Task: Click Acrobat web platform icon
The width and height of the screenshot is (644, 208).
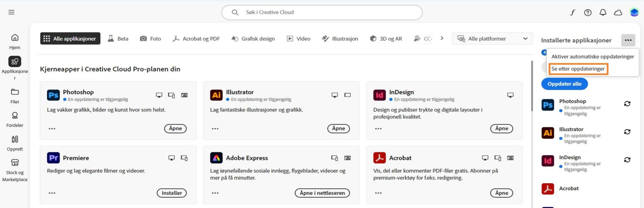Action: pos(510,158)
